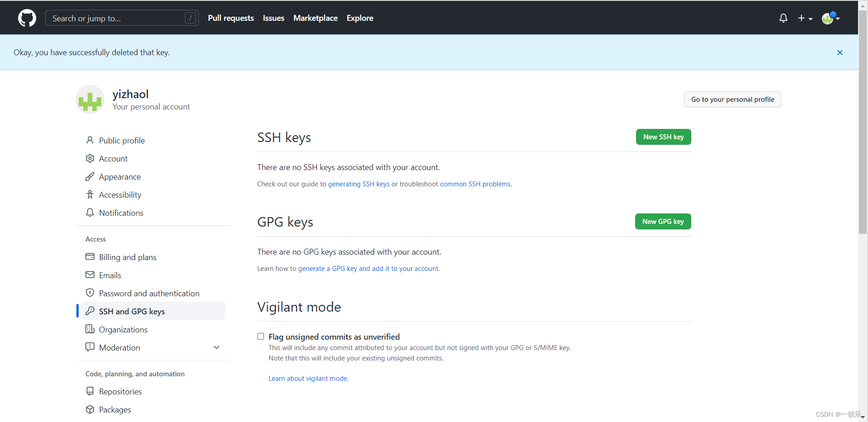The width and height of the screenshot is (868, 422).
Task: Expand the Moderation section chevron
Action: [x=217, y=347]
